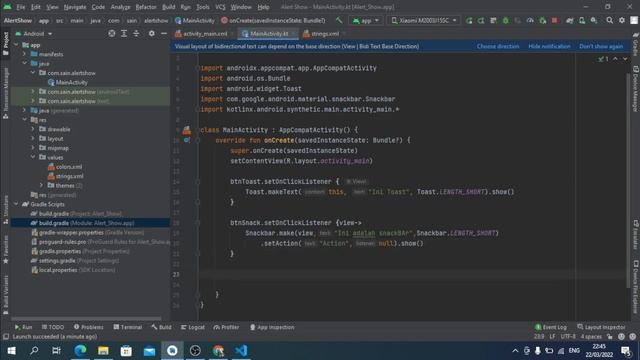This screenshot has height=360, width=640.
Task: Open Device Manager from the toolbar icon
Action: click(x=582, y=20)
